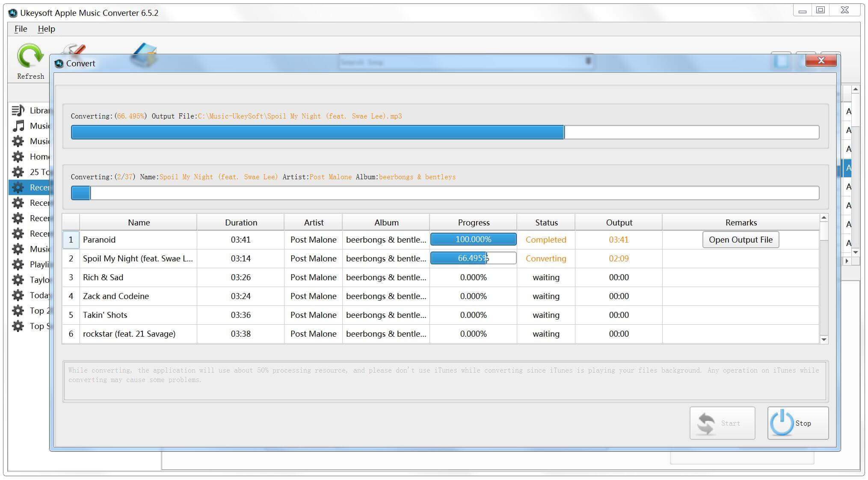This screenshot has height=480, width=868.
Task: Click the Status column header dropdown
Action: (x=545, y=222)
